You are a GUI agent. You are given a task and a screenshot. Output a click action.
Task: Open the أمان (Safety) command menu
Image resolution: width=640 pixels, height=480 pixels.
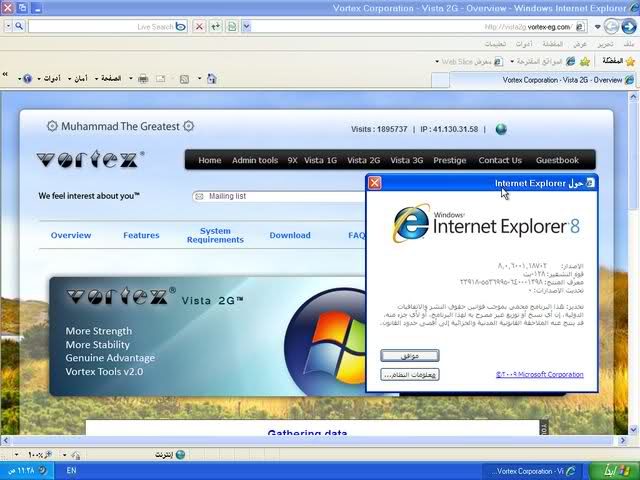coord(78,78)
